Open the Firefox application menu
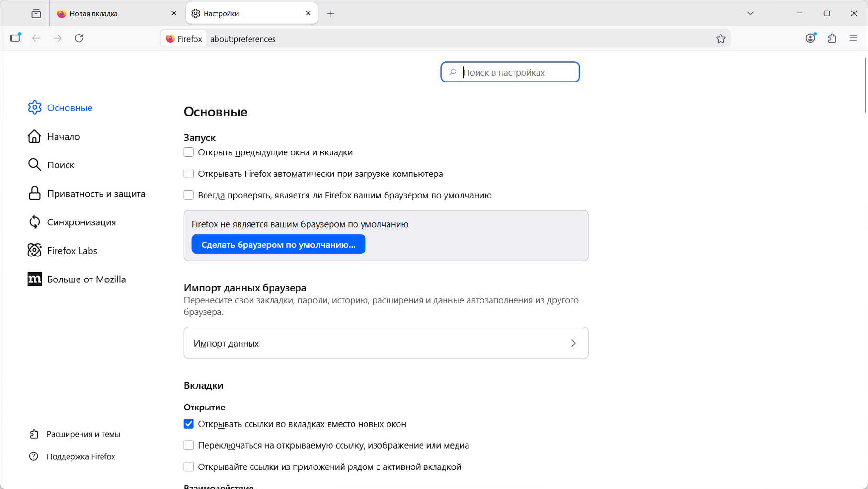This screenshot has width=868, height=489. tap(853, 38)
